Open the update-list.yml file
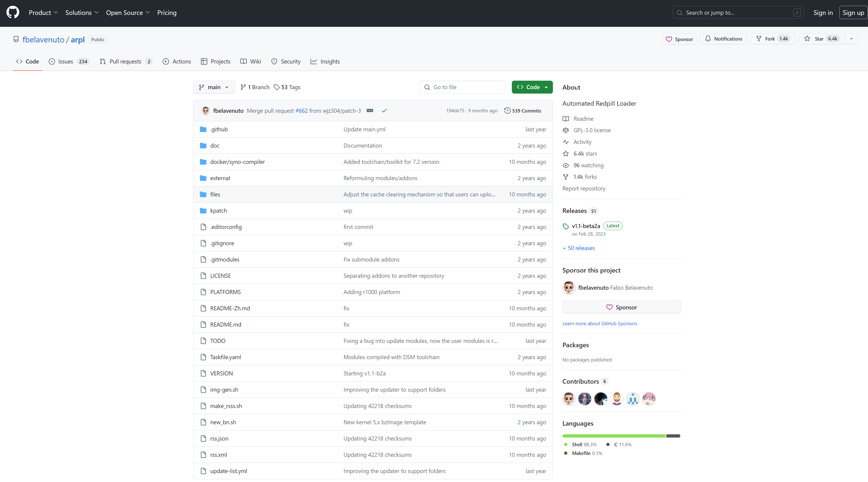This screenshot has height=482, width=868. pyautogui.click(x=228, y=471)
